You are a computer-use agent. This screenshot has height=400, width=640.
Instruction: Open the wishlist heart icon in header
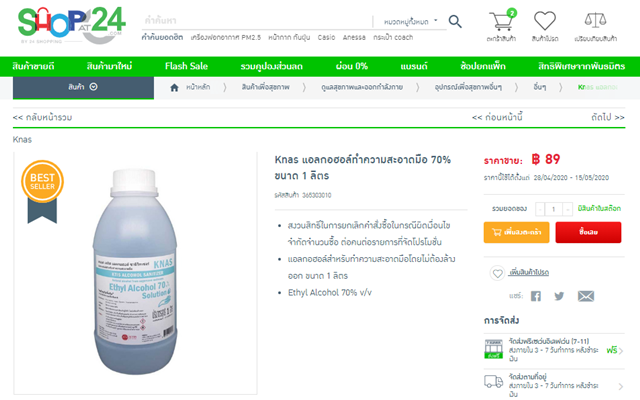point(545,20)
